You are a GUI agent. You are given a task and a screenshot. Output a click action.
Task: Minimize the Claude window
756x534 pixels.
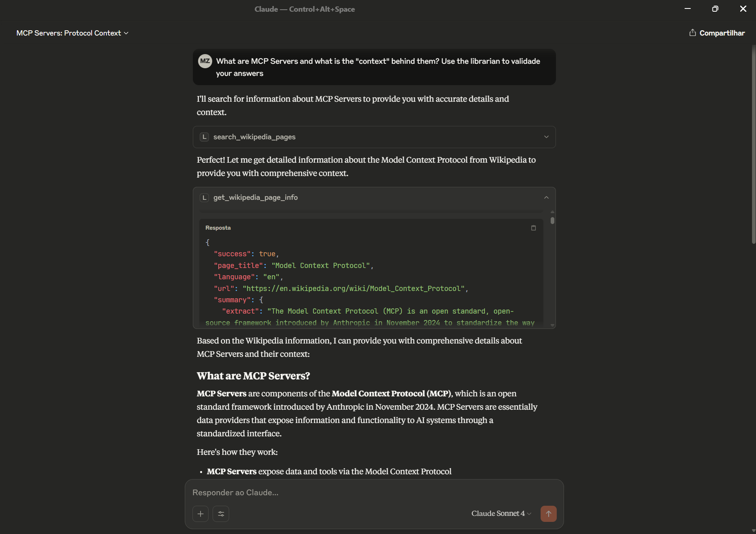pos(687,9)
